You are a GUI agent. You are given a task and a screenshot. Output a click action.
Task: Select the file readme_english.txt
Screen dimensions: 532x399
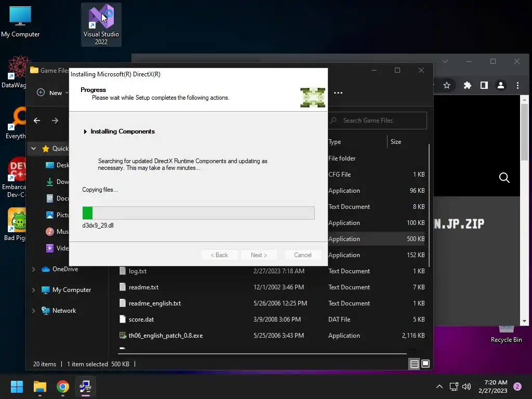pos(271,303)
